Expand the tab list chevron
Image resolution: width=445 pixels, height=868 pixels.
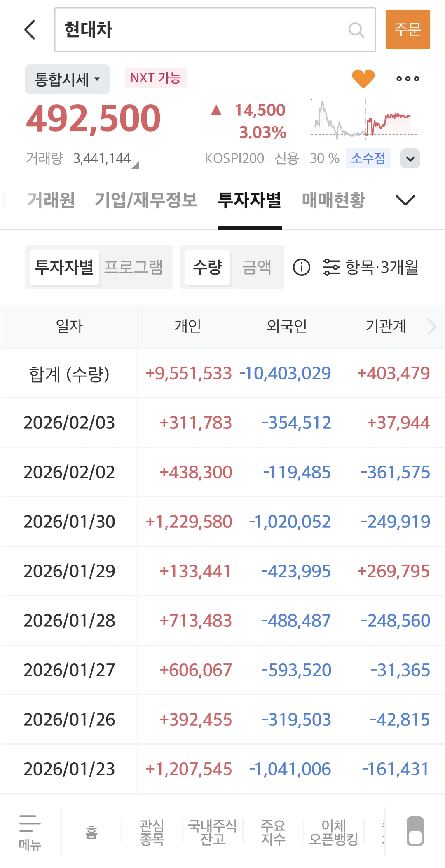point(405,200)
